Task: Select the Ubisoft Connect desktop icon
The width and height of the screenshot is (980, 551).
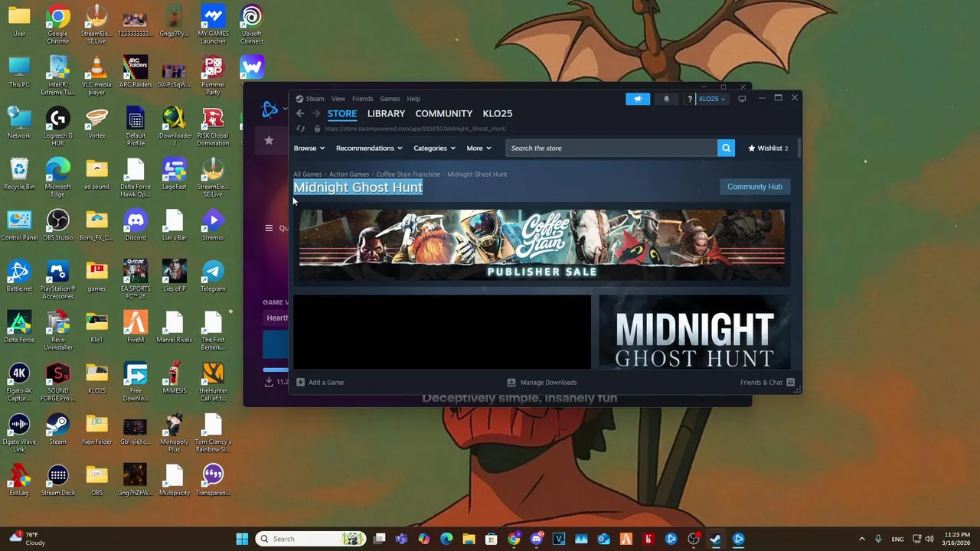Action: (x=251, y=24)
